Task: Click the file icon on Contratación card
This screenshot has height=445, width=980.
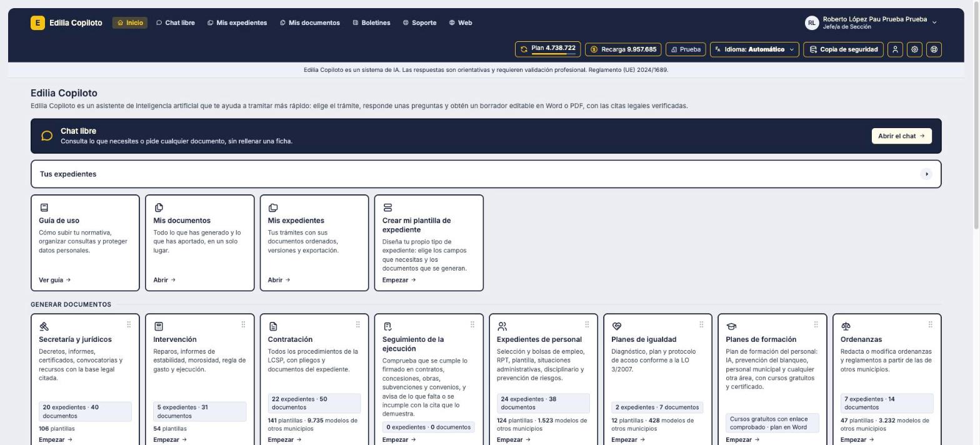Action: pos(272,326)
